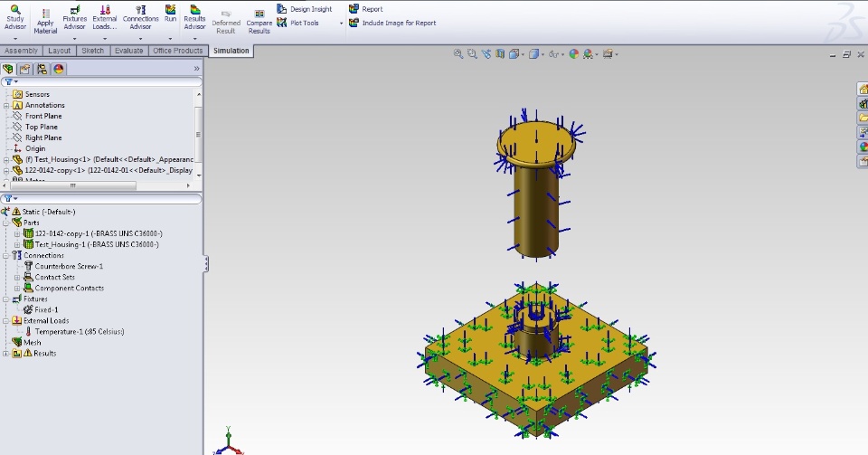Generate a Report

click(x=365, y=9)
